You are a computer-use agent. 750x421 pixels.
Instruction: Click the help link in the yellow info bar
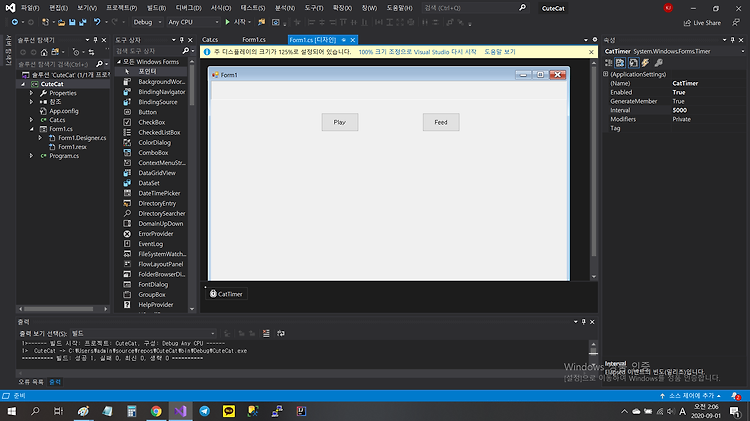point(500,52)
